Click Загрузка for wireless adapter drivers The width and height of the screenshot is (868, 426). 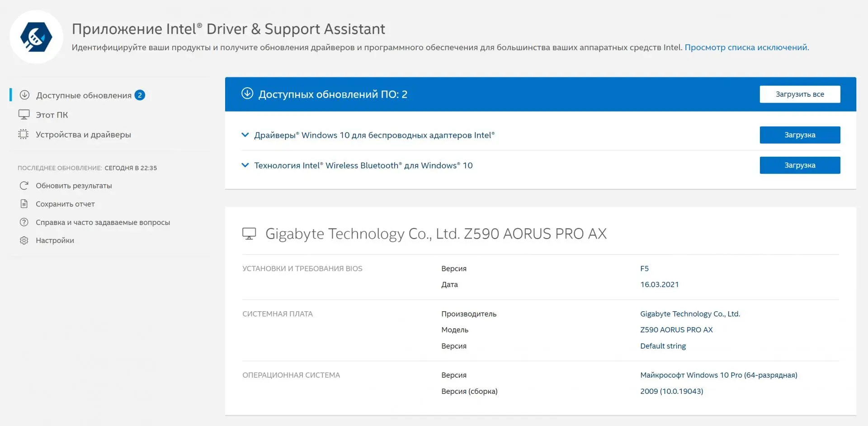click(x=800, y=135)
